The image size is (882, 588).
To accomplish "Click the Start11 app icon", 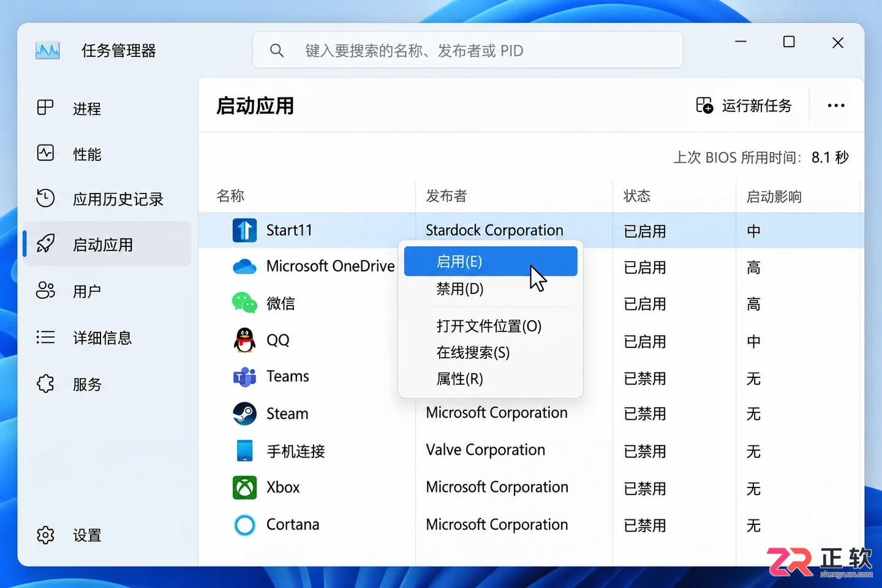I will [244, 230].
